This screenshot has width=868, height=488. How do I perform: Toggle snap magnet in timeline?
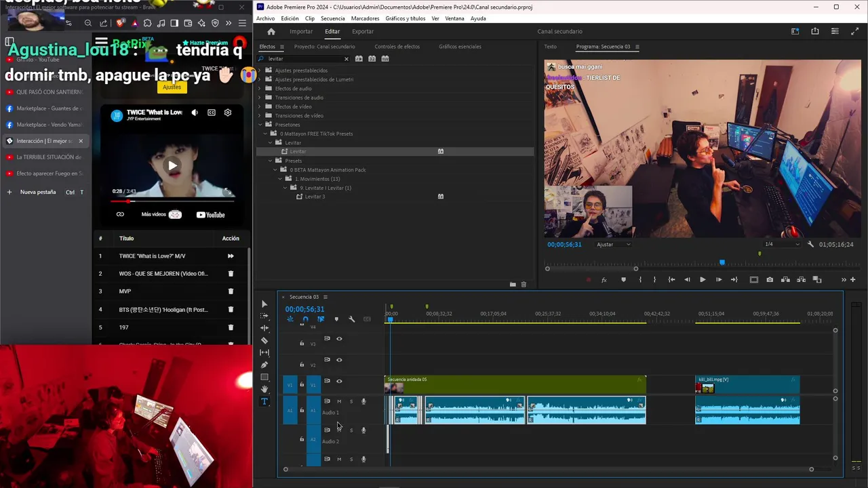pos(305,319)
